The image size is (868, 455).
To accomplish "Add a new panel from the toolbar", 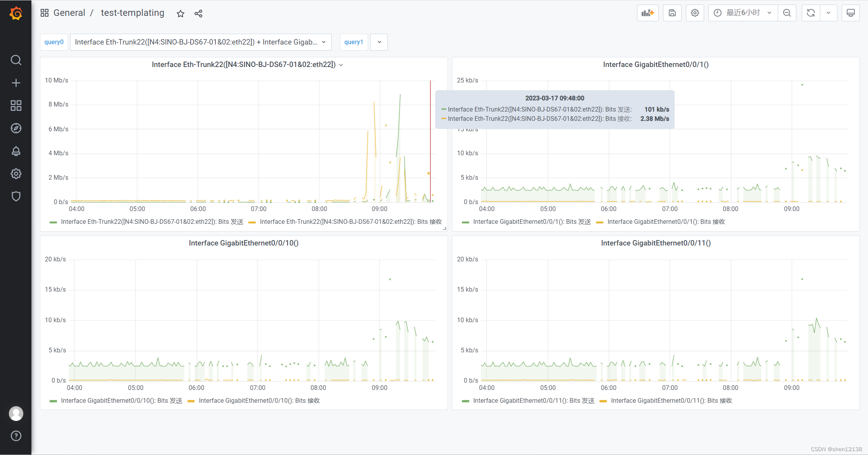I will [x=648, y=13].
